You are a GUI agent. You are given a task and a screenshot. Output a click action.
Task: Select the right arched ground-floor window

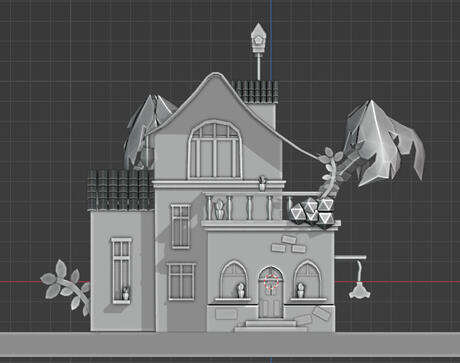click(307, 280)
